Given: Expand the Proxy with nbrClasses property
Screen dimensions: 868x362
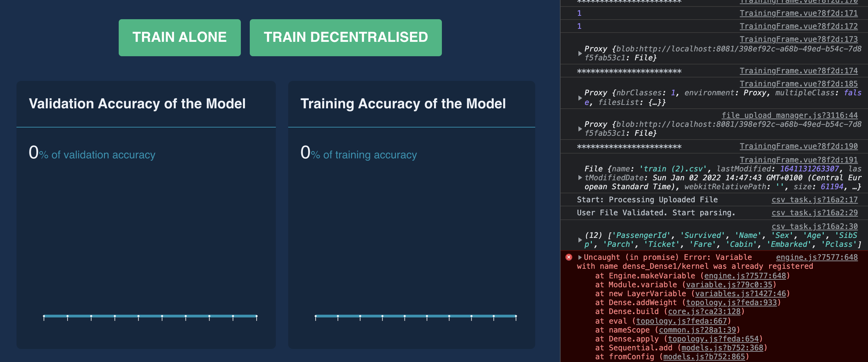Looking at the screenshot, I should point(580,98).
